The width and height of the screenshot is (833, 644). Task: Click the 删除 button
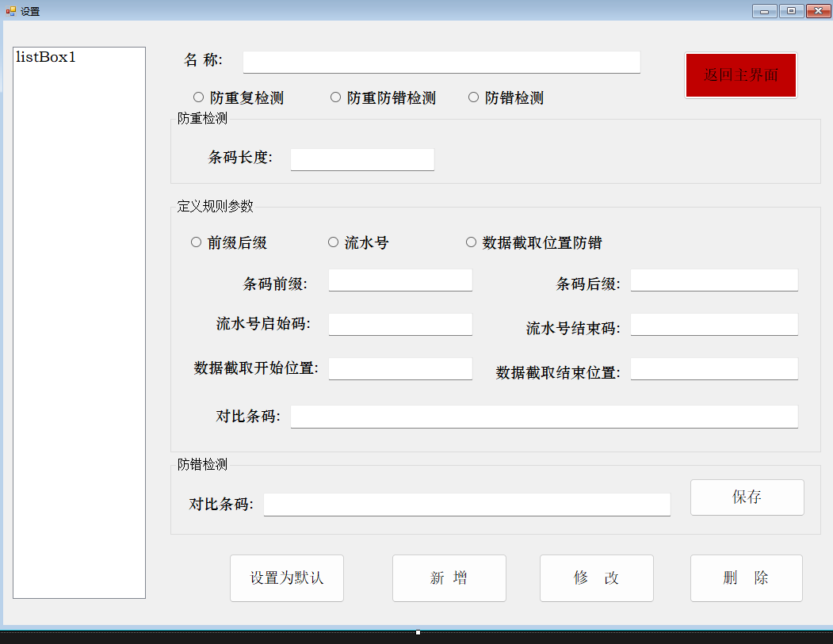[x=746, y=578]
